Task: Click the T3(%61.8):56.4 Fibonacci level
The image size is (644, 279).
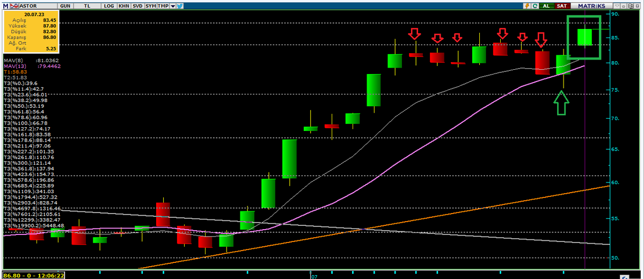Action: pos(24,112)
